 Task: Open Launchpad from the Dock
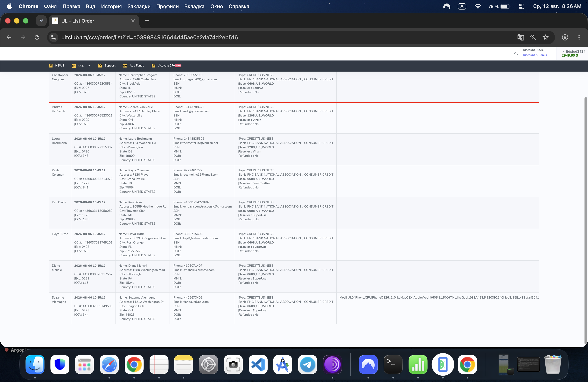coord(85,364)
